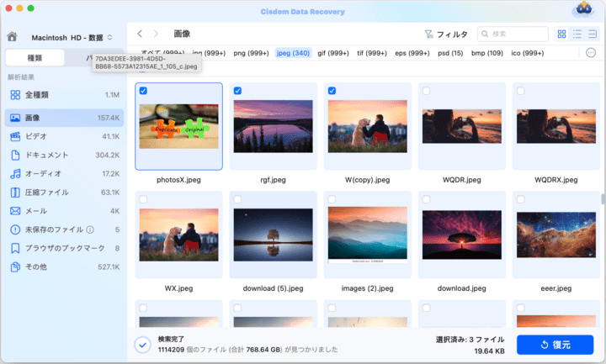The height and width of the screenshot is (364, 606).
Task: Click the 検索完了 checkmark status icon
Action: coord(142,345)
